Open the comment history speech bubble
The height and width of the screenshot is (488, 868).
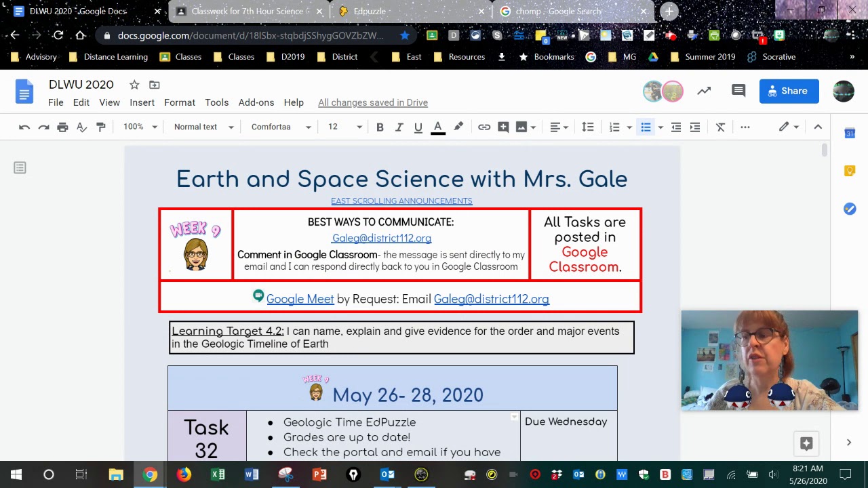click(x=738, y=91)
